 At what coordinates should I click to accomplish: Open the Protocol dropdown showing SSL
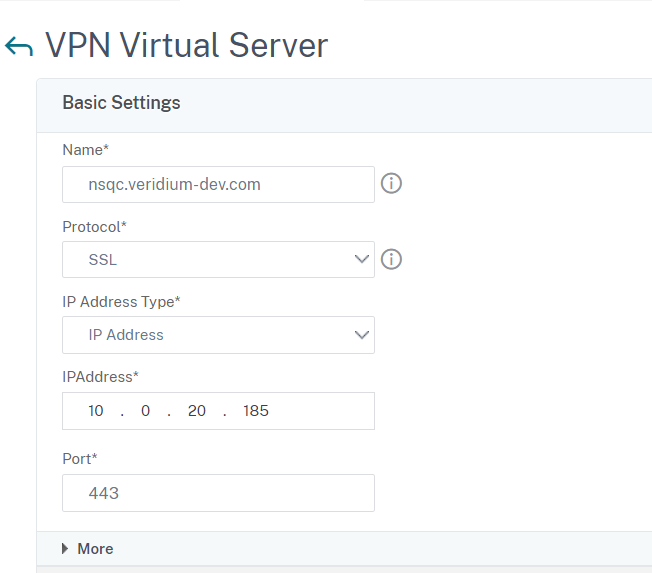(x=218, y=259)
